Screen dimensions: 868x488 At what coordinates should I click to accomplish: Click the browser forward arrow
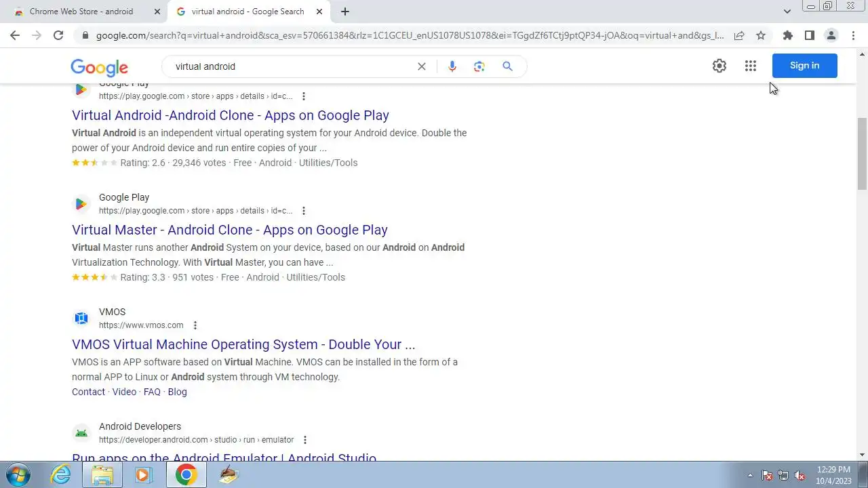(x=37, y=35)
